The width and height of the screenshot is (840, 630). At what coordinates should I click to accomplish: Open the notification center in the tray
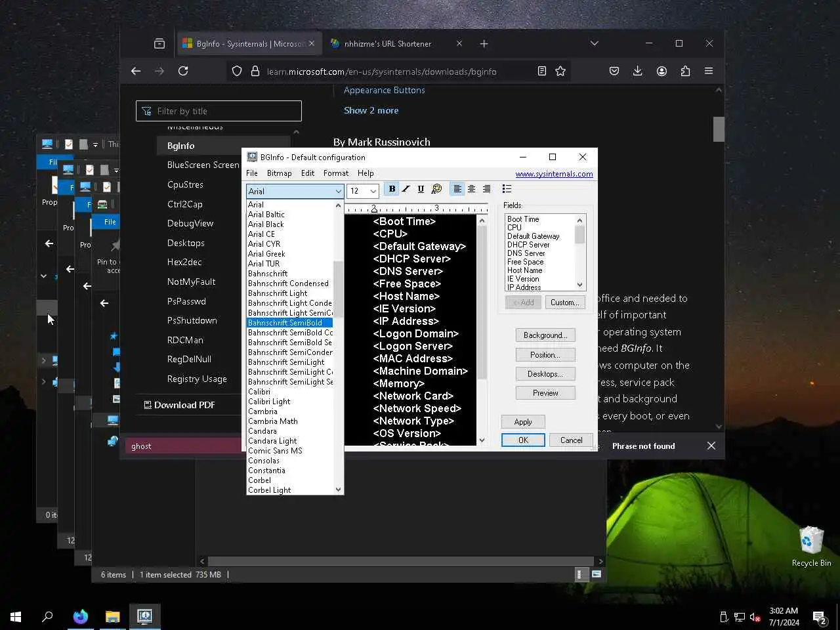click(x=819, y=617)
